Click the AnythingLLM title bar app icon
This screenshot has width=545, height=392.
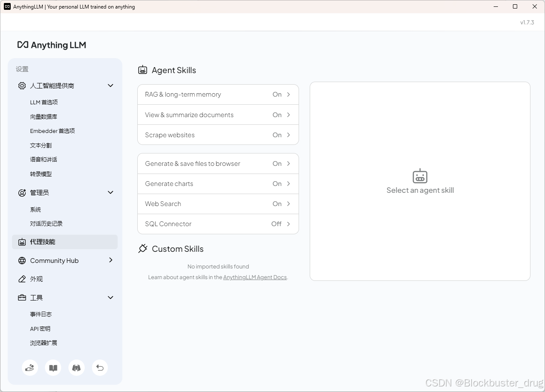[7, 6]
